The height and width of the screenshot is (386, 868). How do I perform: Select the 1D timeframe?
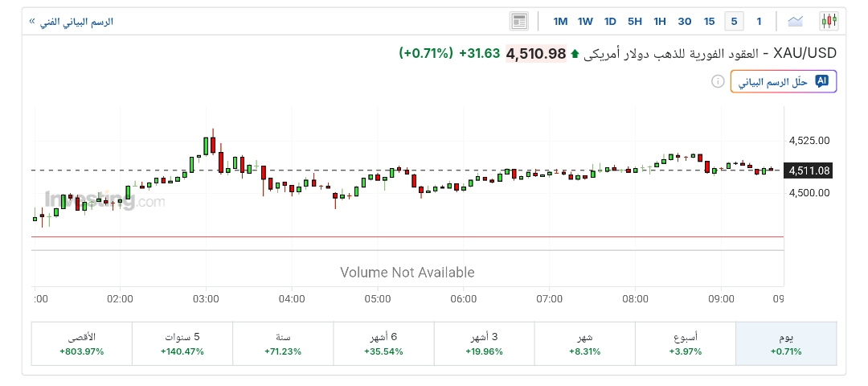[x=610, y=22]
